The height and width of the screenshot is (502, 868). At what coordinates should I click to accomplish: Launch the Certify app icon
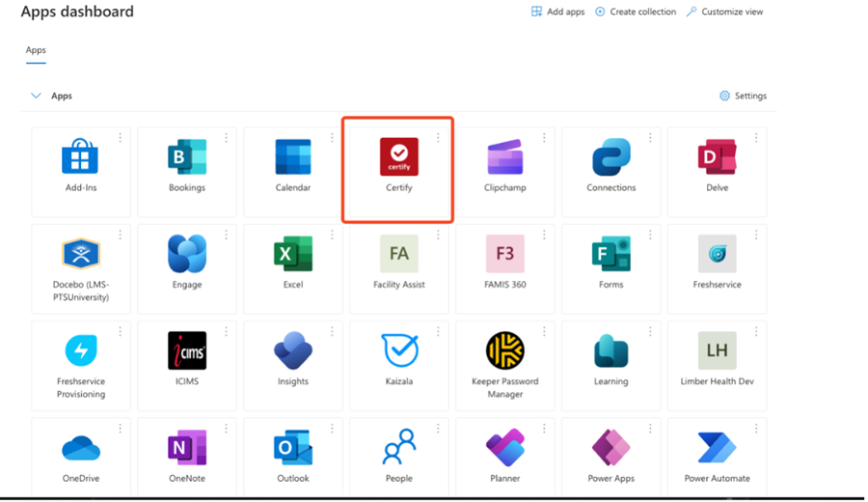pos(399,156)
